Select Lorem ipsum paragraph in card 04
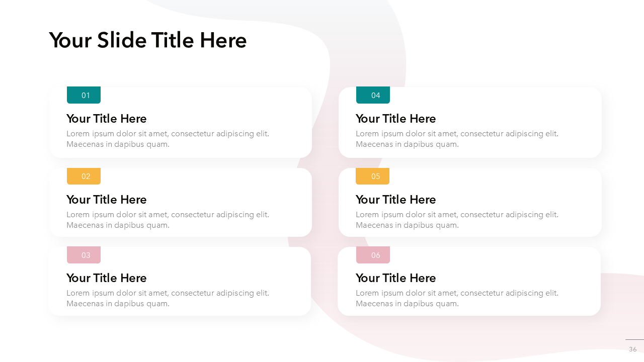The width and height of the screenshot is (644, 362). [457, 139]
